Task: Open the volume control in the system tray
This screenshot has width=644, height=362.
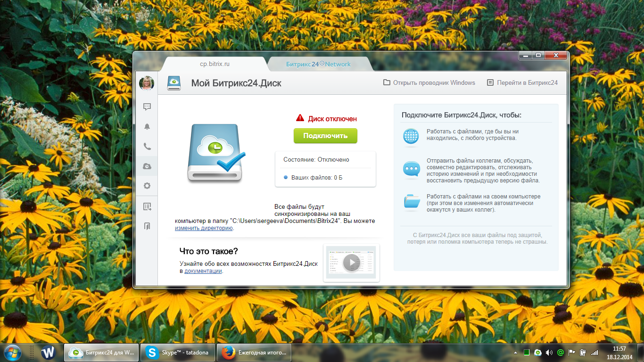Action: click(549, 352)
